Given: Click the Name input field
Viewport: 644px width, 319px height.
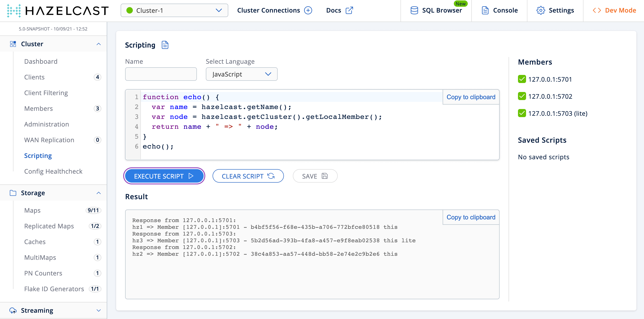Looking at the screenshot, I should tap(161, 74).
